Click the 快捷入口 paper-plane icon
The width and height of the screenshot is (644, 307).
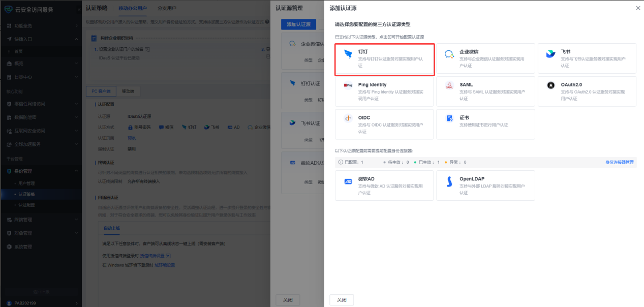[x=10, y=39]
